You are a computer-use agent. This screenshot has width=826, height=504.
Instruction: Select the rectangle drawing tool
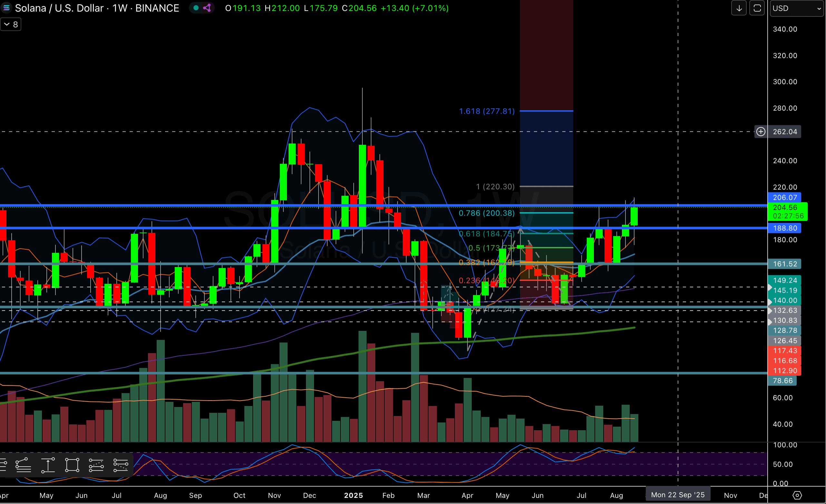click(x=72, y=465)
